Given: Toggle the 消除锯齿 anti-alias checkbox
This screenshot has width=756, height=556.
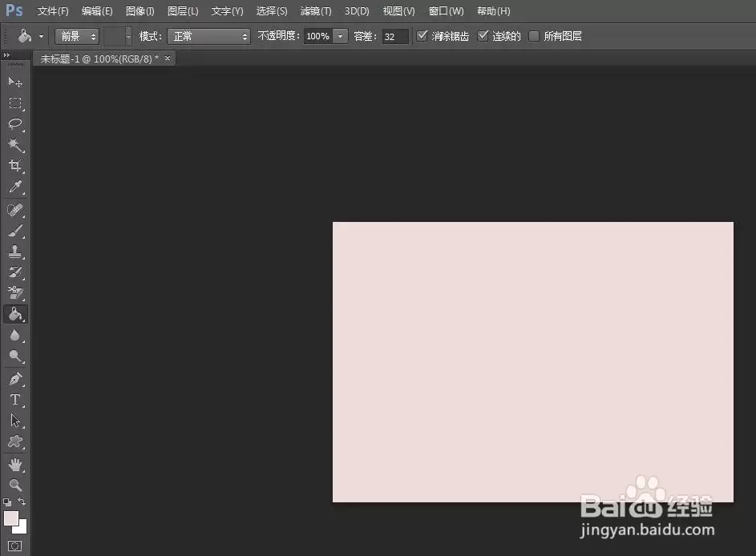Looking at the screenshot, I should [422, 36].
